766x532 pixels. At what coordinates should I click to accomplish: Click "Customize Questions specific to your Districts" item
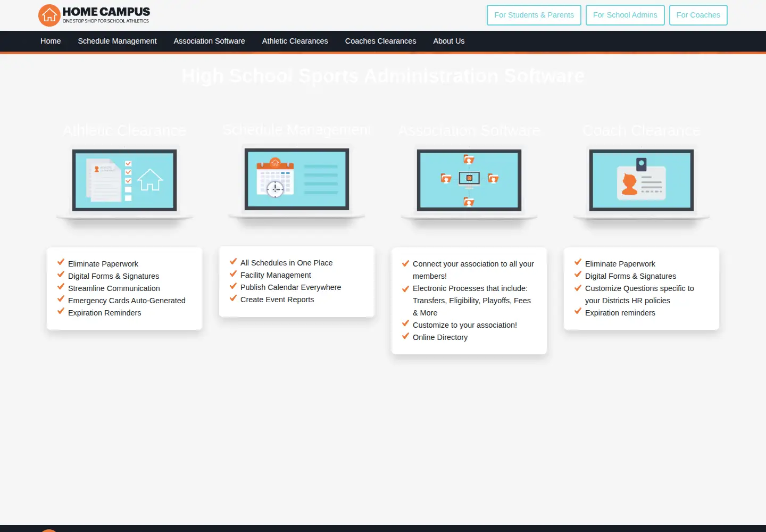point(639,294)
